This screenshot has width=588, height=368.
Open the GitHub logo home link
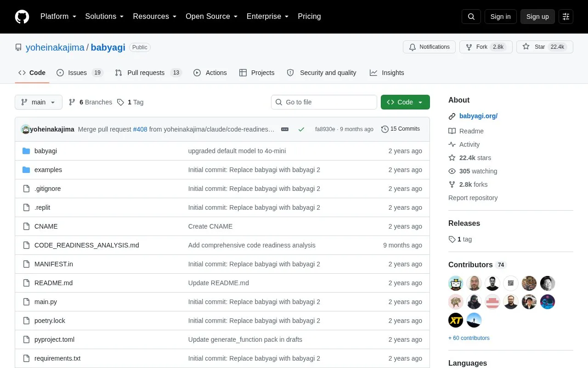pos(22,17)
